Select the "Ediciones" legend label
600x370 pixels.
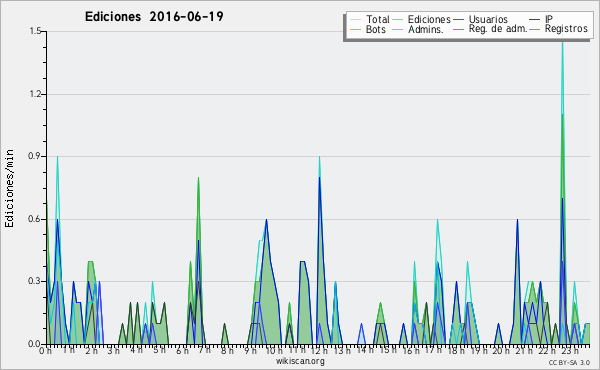coord(429,19)
